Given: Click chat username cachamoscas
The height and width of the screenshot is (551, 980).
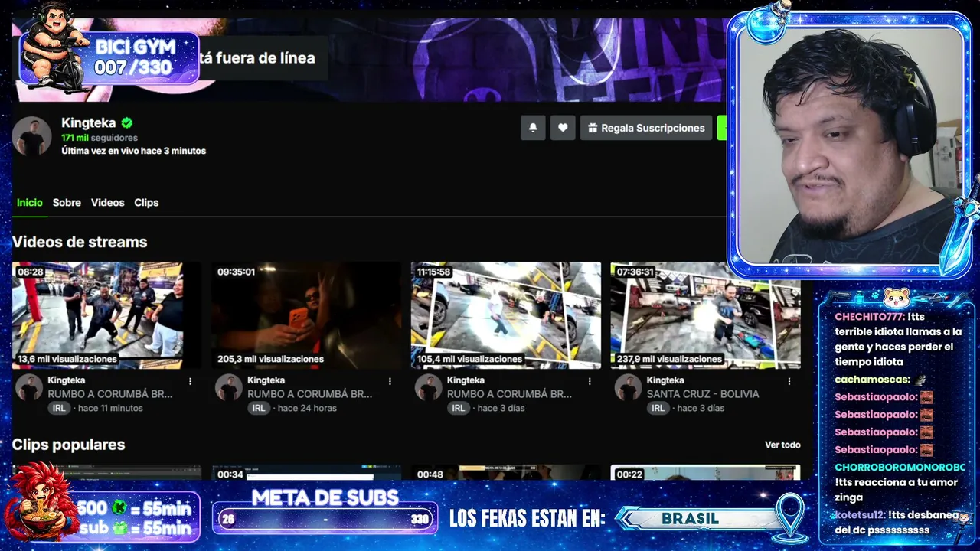Looking at the screenshot, I should [x=872, y=380].
